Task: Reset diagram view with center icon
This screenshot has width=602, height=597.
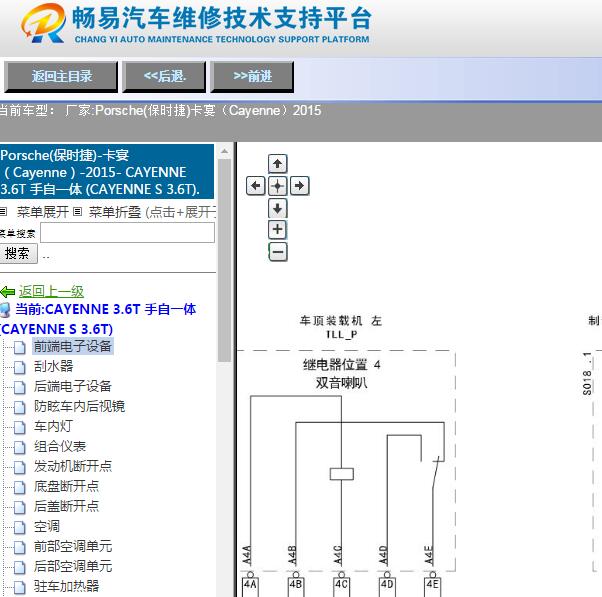Action: 277,186
